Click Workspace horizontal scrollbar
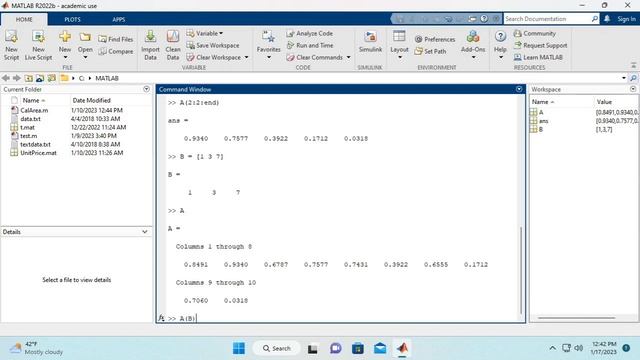Viewport: 640px width, 360px height. pos(576,318)
